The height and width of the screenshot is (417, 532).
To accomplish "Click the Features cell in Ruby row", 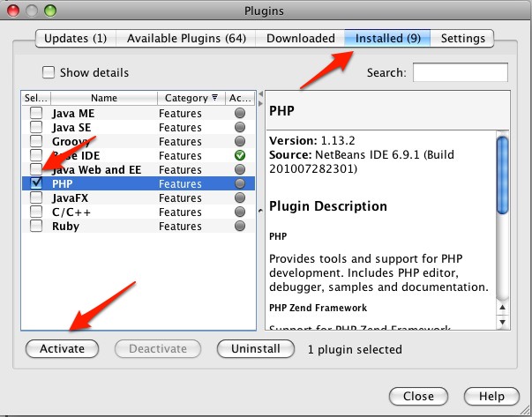I will pyautogui.click(x=180, y=226).
